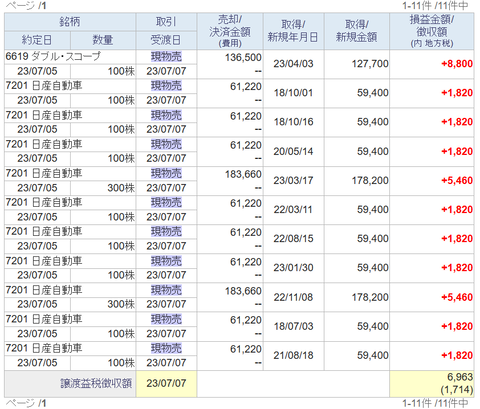
Task: Click acquisition date 21/08/18 cell
Action: tap(293, 356)
